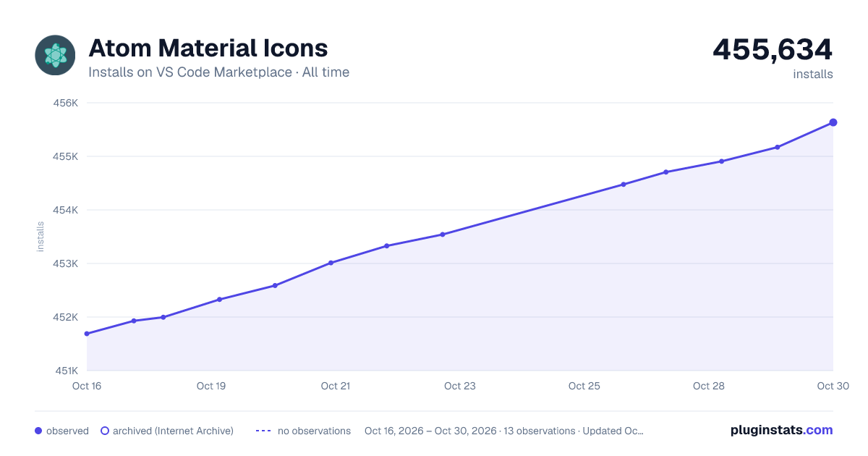
Task: Click the Oct 25 x-axis label
Action: (584, 386)
